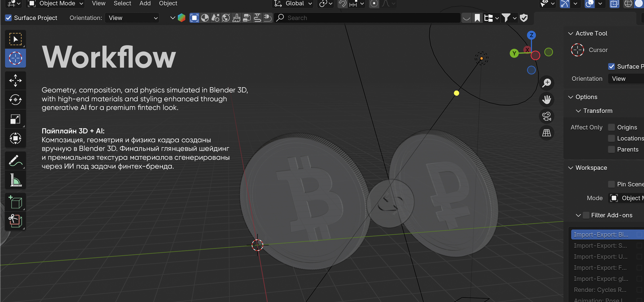
Task: Click the Y axis on navigation gizmo
Action: 514,54
